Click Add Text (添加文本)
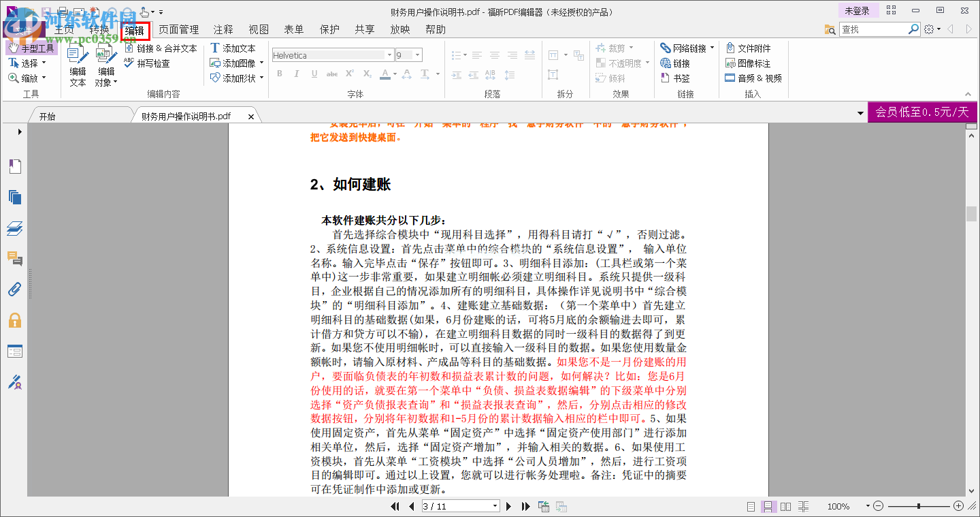 [233, 48]
